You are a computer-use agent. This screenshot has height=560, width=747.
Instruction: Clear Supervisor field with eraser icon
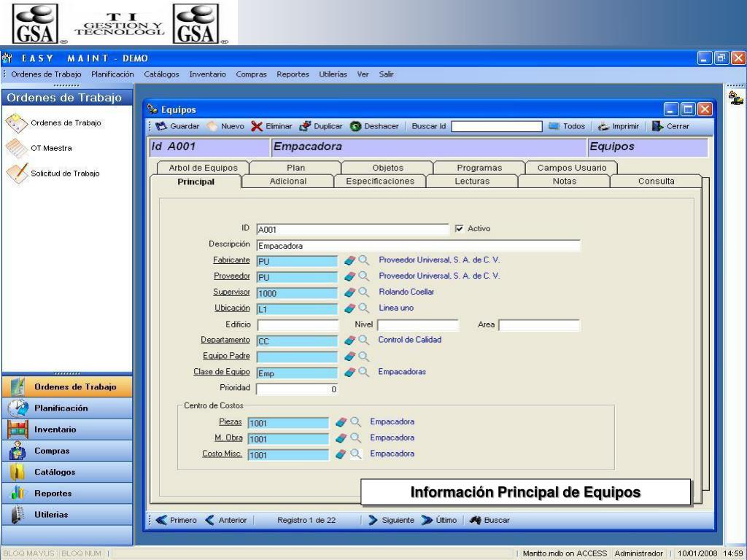pyautogui.click(x=349, y=292)
